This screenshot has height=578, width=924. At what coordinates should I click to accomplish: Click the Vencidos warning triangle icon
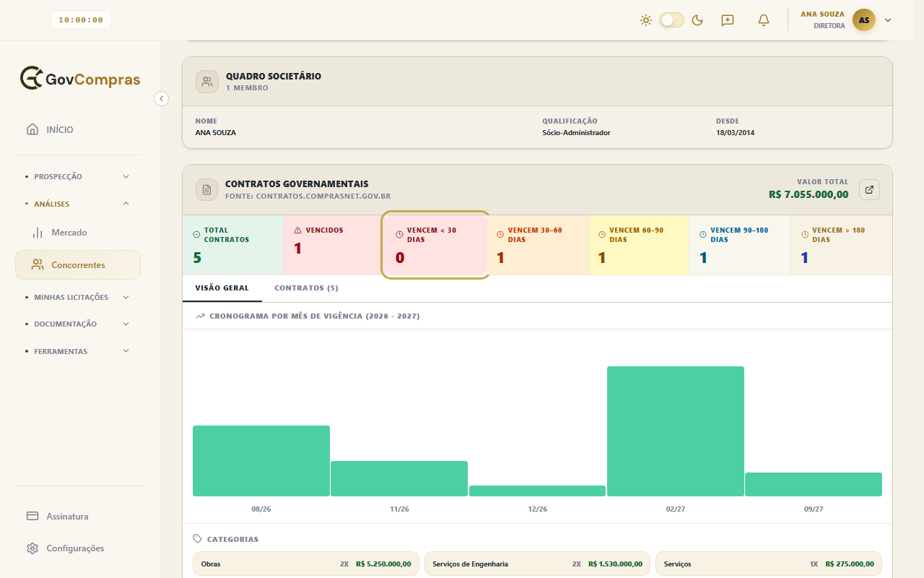point(298,230)
